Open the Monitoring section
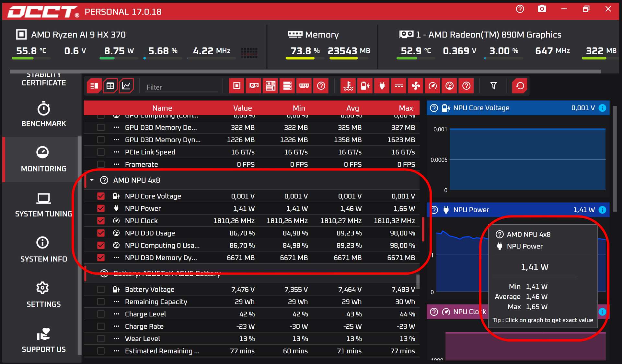The width and height of the screenshot is (622, 364). click(x=44, y=160)
